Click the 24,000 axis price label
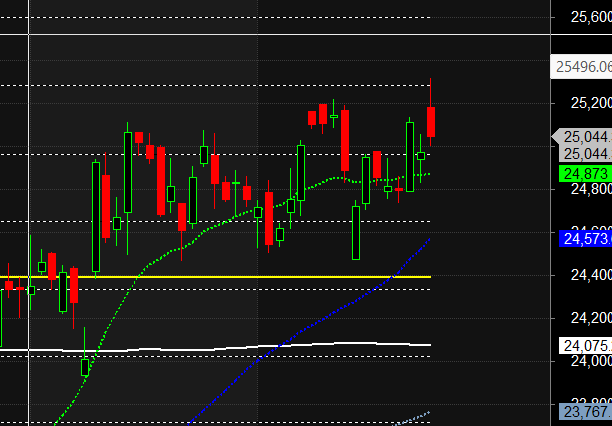 point(591,361)
